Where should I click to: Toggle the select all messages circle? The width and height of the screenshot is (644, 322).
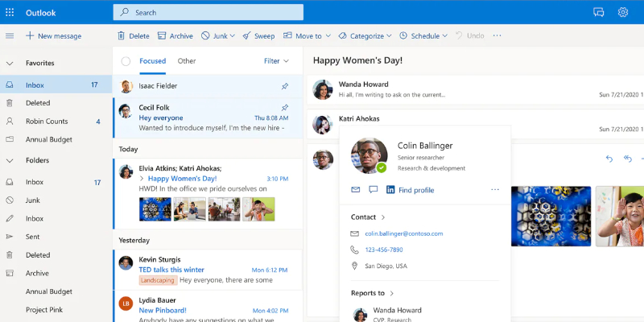126,61
